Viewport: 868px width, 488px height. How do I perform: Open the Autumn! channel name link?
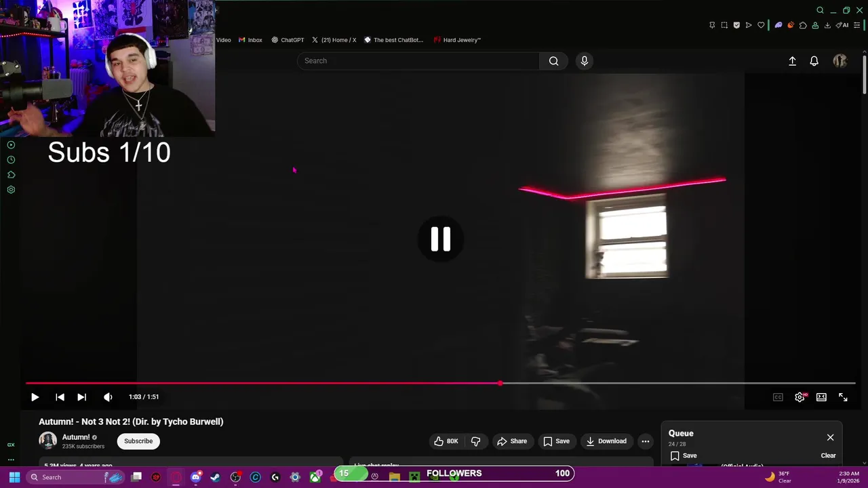click(x=76, y=437)
